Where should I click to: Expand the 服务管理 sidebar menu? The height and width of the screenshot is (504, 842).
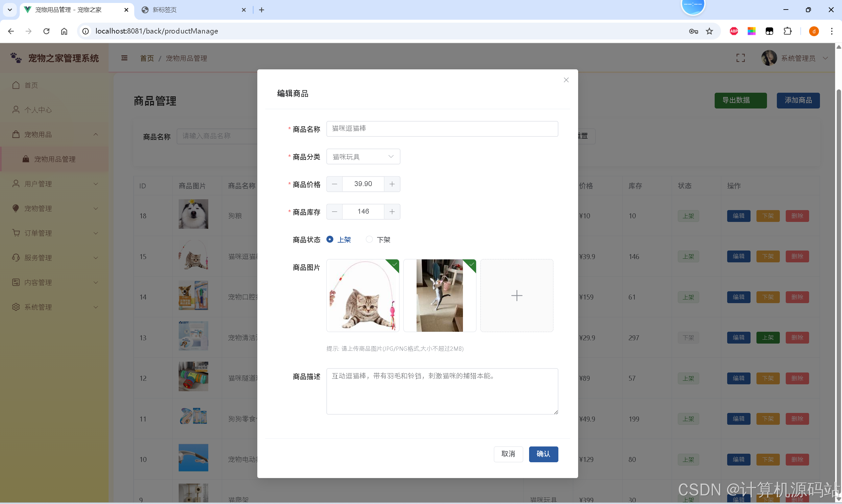click(x=96, y=258)
